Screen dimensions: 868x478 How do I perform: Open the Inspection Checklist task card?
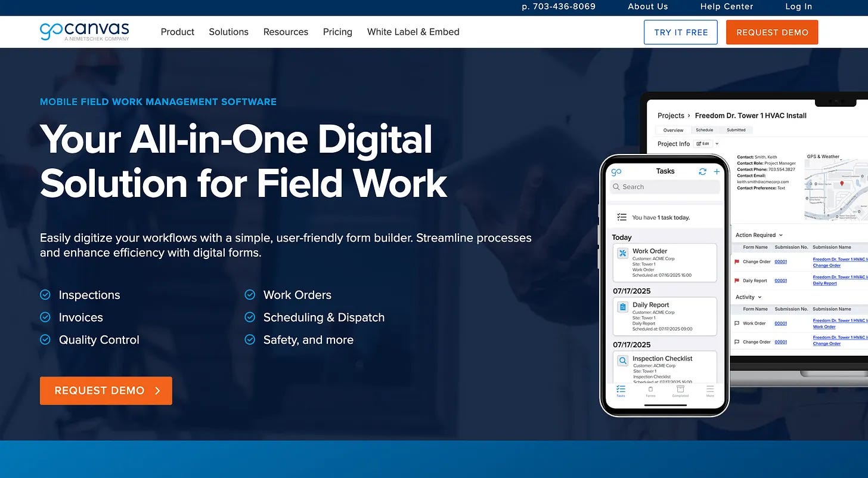(x=665, y=368)
